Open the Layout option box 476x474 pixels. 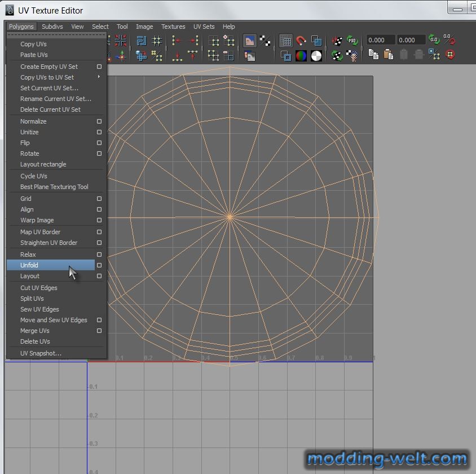99,276
